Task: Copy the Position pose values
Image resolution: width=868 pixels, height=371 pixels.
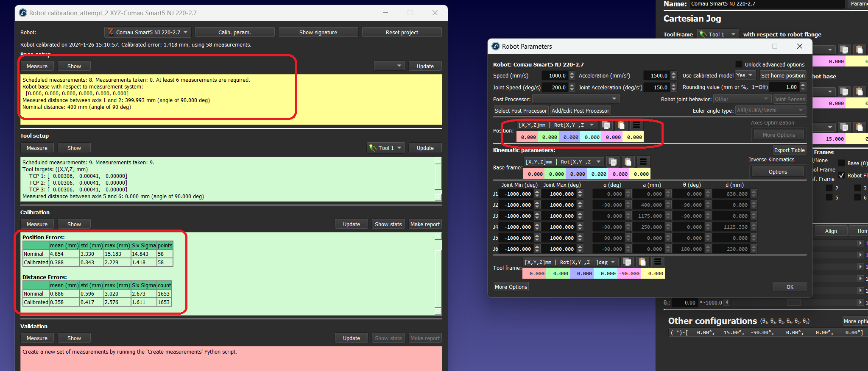Action: click(606, 125)
